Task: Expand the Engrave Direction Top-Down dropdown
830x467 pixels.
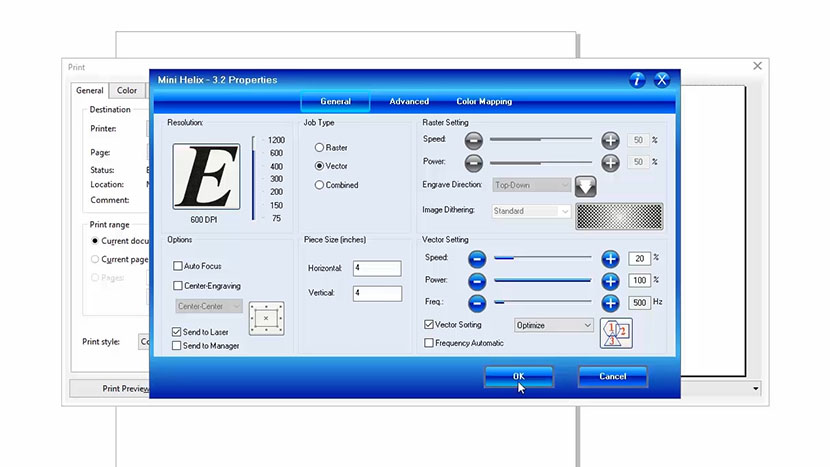Action: [531, 185]
